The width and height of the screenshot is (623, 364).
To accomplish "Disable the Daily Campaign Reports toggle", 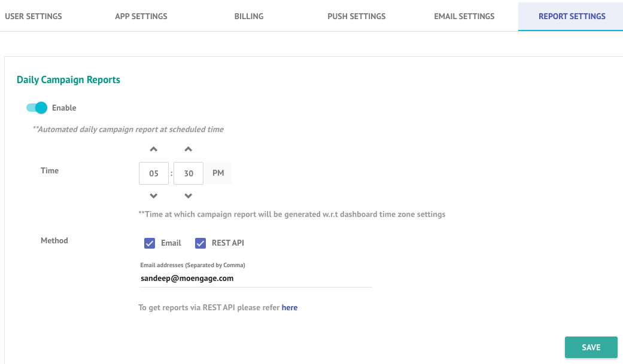I will (37, 108).
